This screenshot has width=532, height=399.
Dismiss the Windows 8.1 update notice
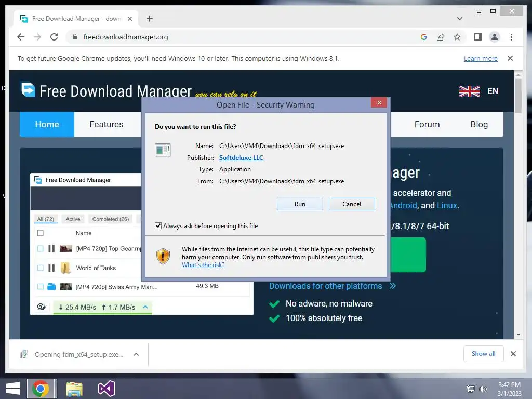click(510, 58)
